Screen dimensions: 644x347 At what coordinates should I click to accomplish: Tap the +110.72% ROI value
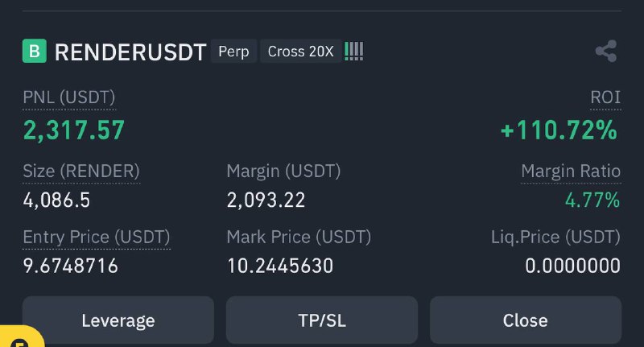point(559,130)
